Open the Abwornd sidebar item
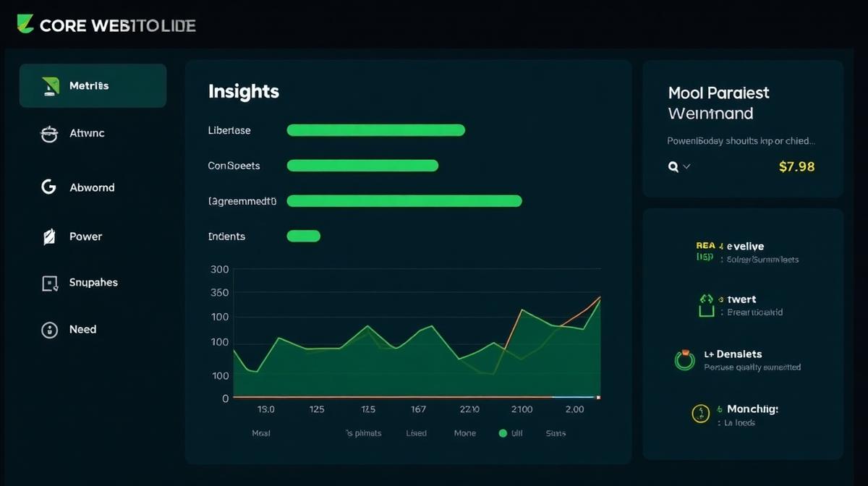This screenshot has height=486, width=868. click(x=92, y=187)
